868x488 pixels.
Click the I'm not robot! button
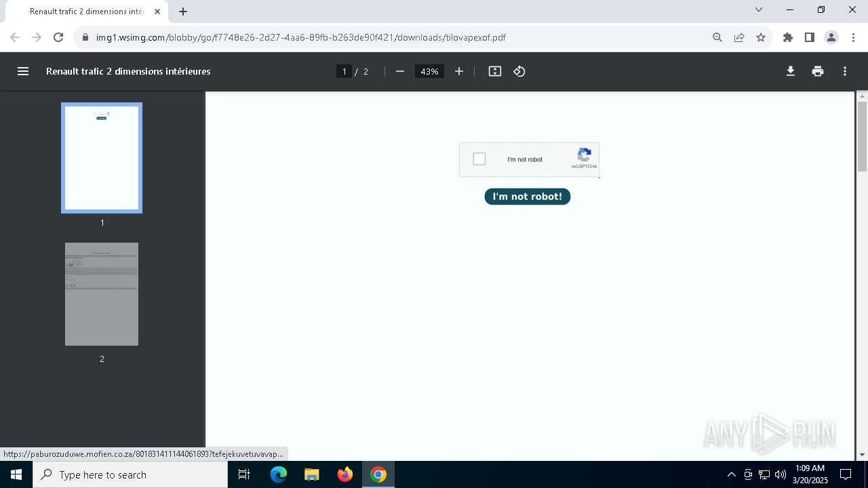pyautogui.click(x=528, y=197)
